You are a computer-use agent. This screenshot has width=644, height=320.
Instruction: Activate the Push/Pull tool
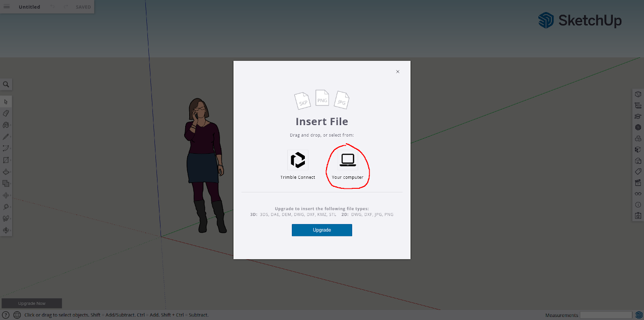pos(6,172)
